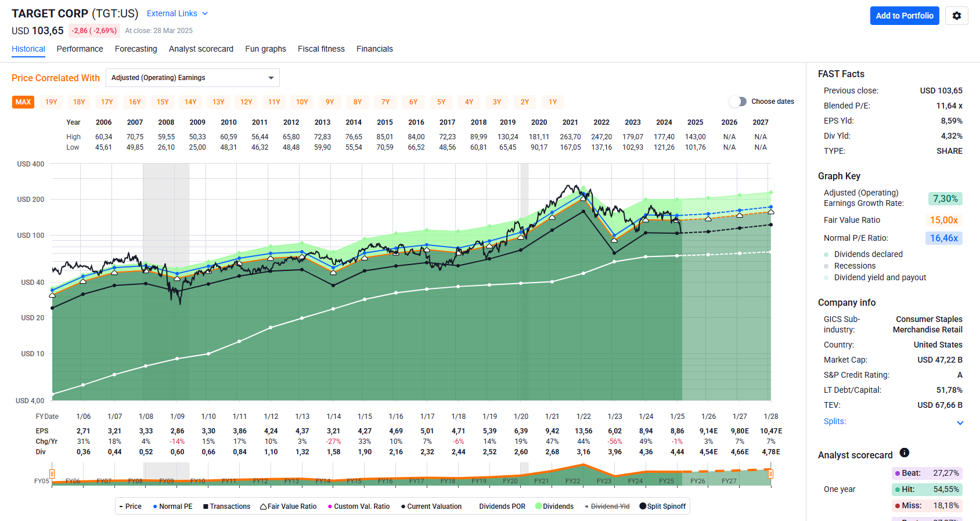The width and height of the screenshot is (980, 521).
Task: Toggle Fair Value Ratio triangle in legend
Action: 264,506
